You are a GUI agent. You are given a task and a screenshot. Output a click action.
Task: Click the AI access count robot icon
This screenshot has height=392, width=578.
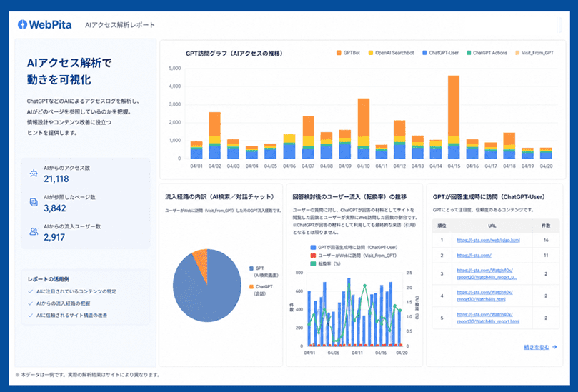click(33, 174)
